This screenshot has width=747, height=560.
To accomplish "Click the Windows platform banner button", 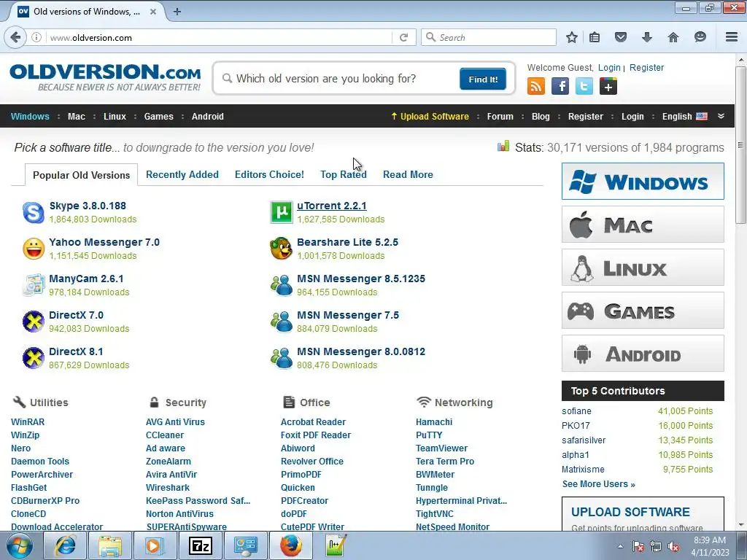I will click(643, 182).
